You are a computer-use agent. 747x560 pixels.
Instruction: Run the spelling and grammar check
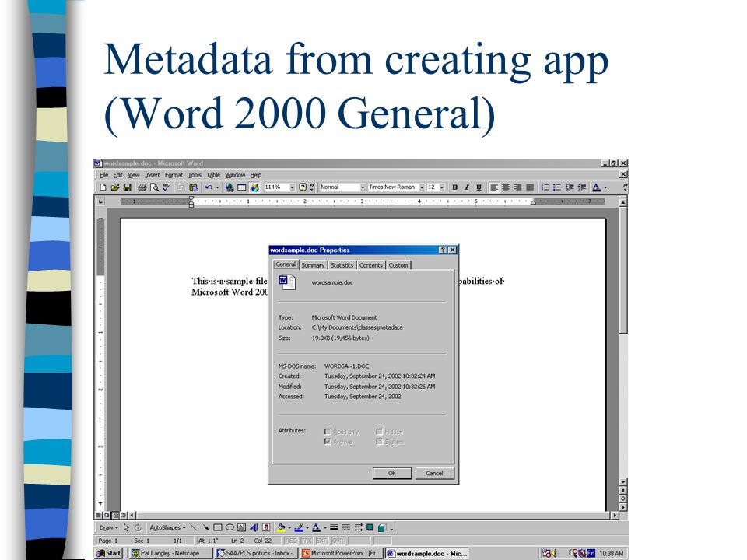point(166,187)
